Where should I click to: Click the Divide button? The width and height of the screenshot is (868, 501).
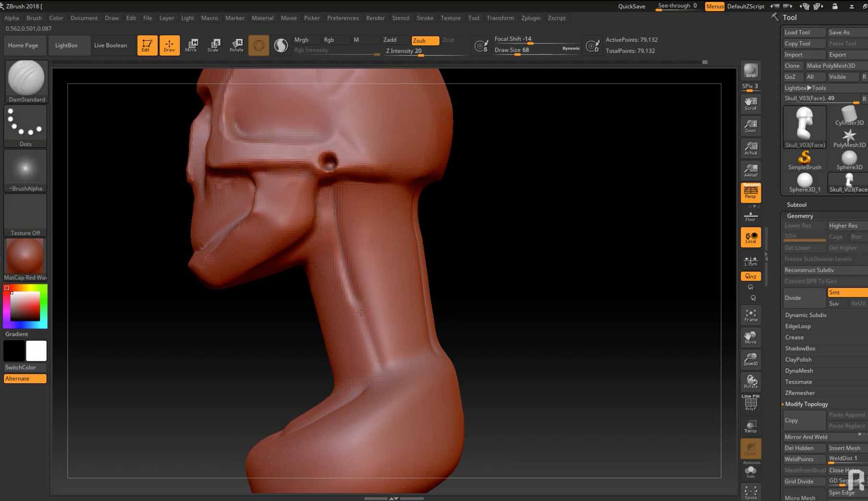click(804, 298)
